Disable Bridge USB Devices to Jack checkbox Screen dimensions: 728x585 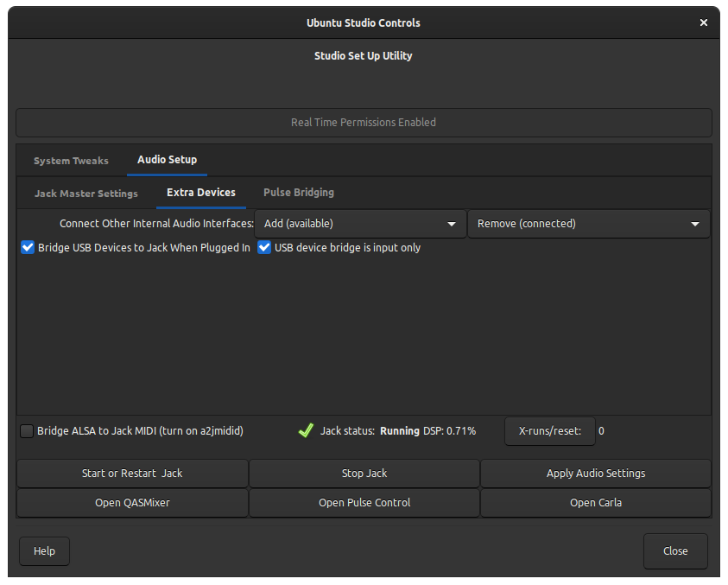pyautogui.click(x=28, y=247)
